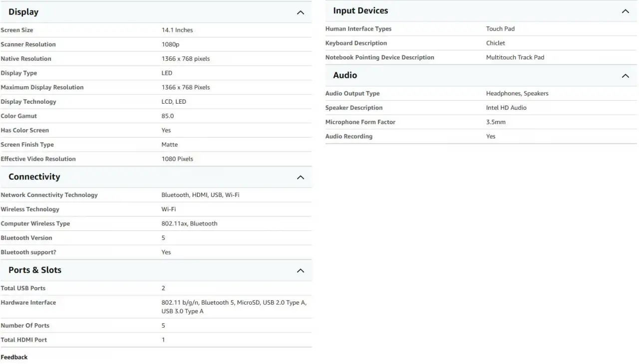Click the Feedback link

click(x=14, y=357)
